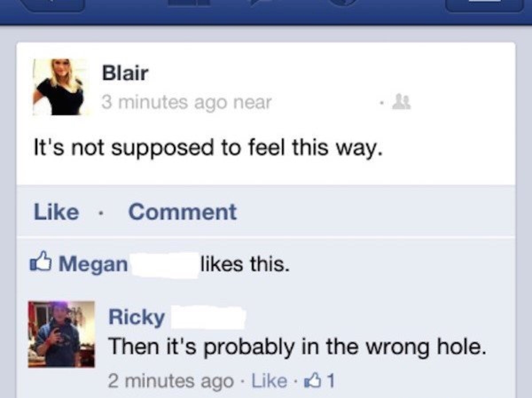
Task: Open Megan's profile via her name
Action: [93, 265]
